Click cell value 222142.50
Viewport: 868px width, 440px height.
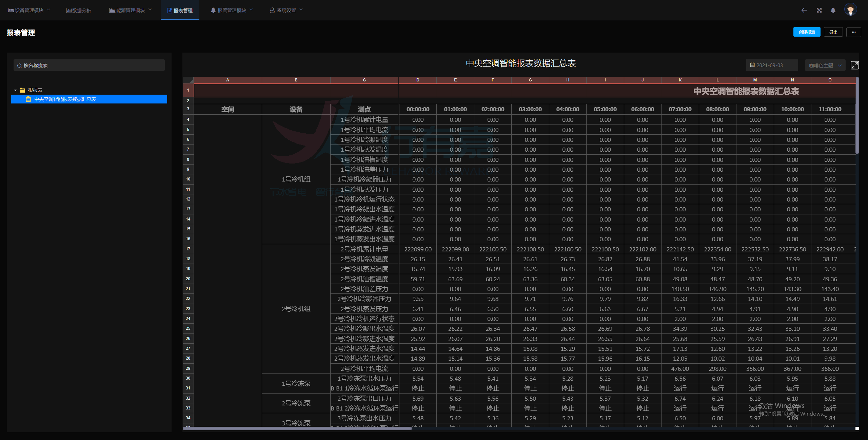(x=680, y=249)
